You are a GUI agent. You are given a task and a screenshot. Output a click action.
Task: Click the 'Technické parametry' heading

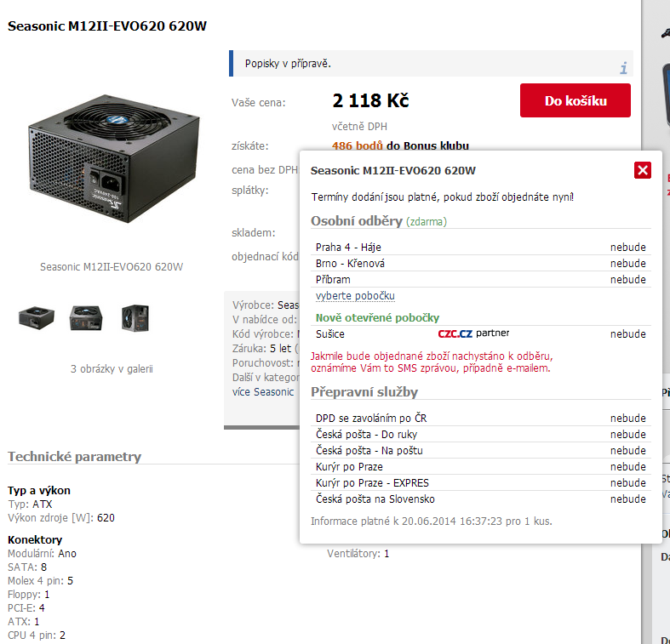tap(74, 457)
